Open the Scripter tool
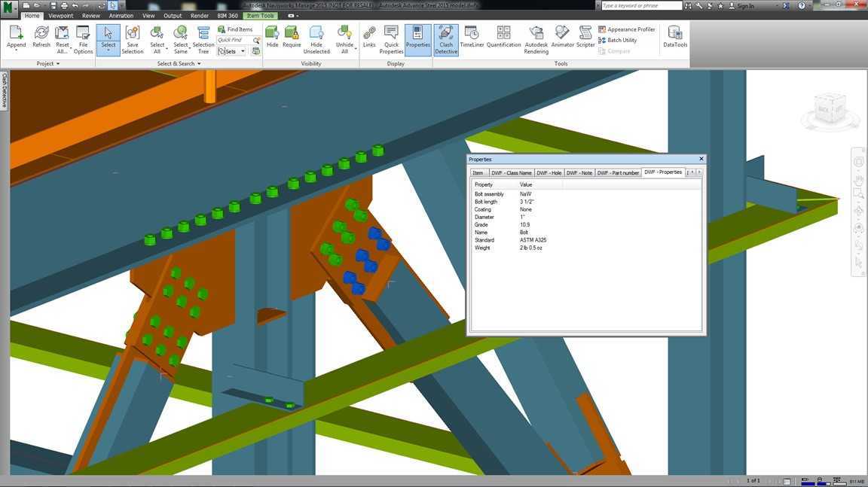The image size is (868, 487). pyautogui.click(x=585, y=37)
